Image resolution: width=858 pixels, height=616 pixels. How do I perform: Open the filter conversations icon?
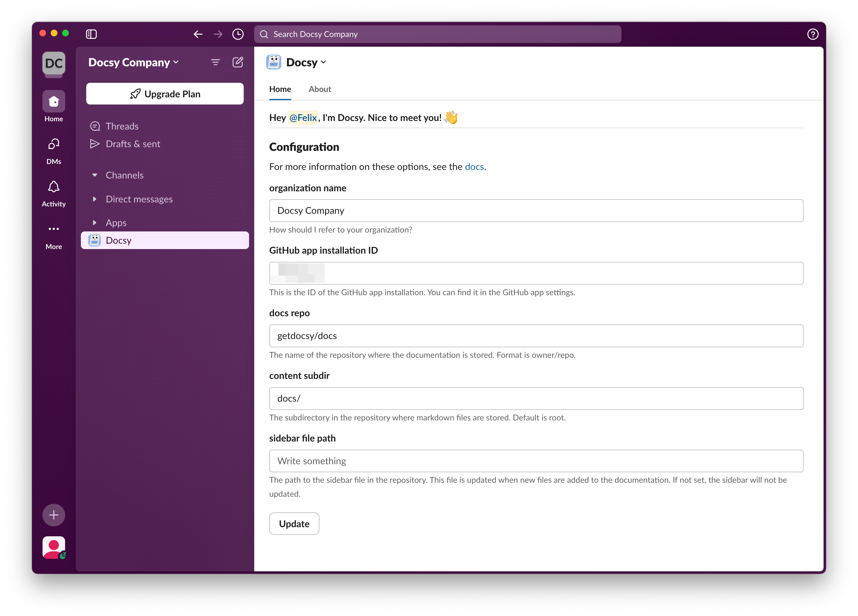[215, 62]
